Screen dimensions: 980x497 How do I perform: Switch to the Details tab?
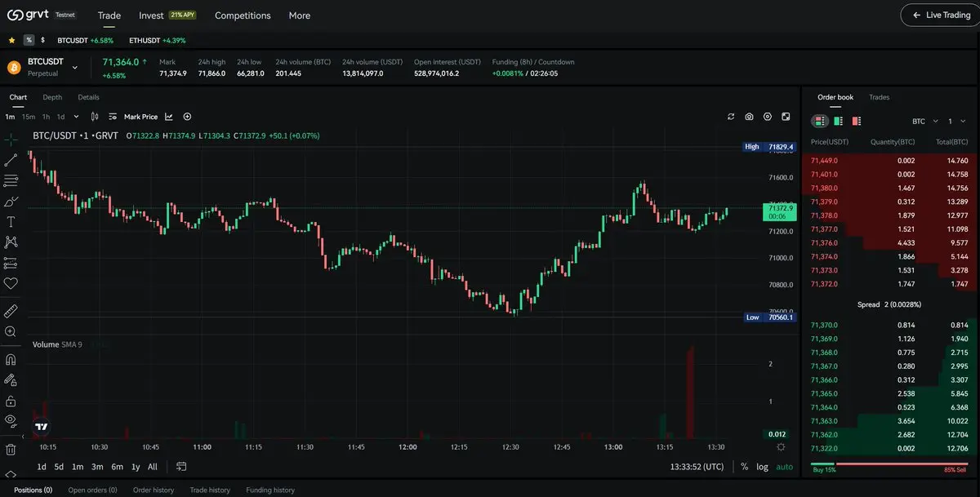click(88, 97)
